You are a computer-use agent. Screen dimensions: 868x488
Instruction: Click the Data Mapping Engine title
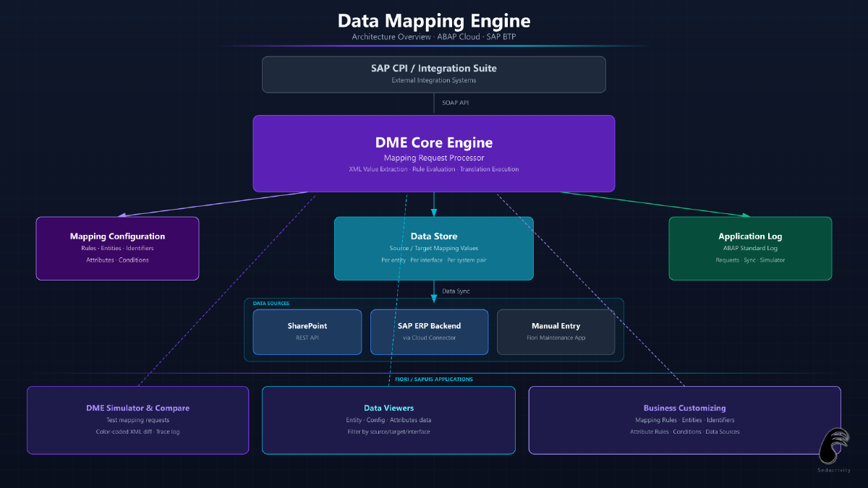[x=434, y=21]
